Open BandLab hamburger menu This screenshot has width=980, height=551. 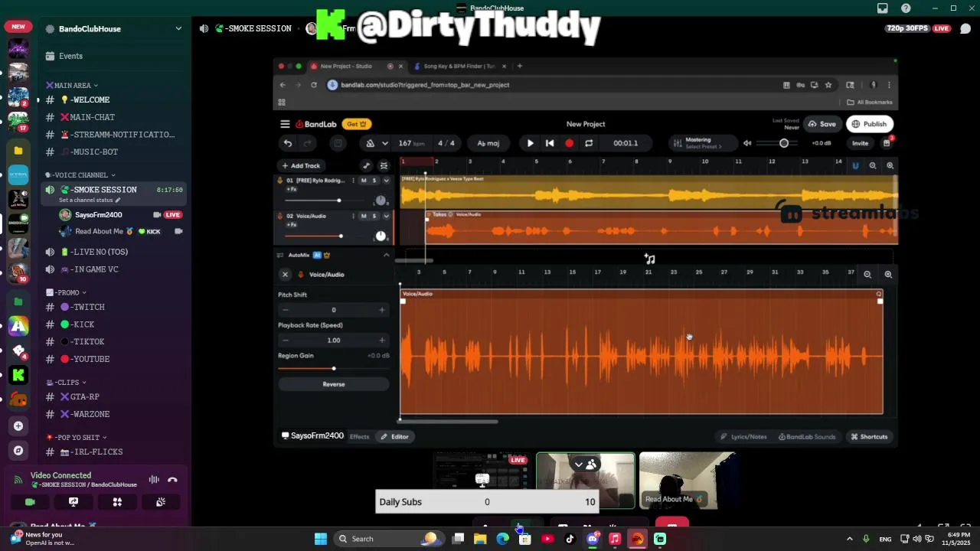(285, 124)
